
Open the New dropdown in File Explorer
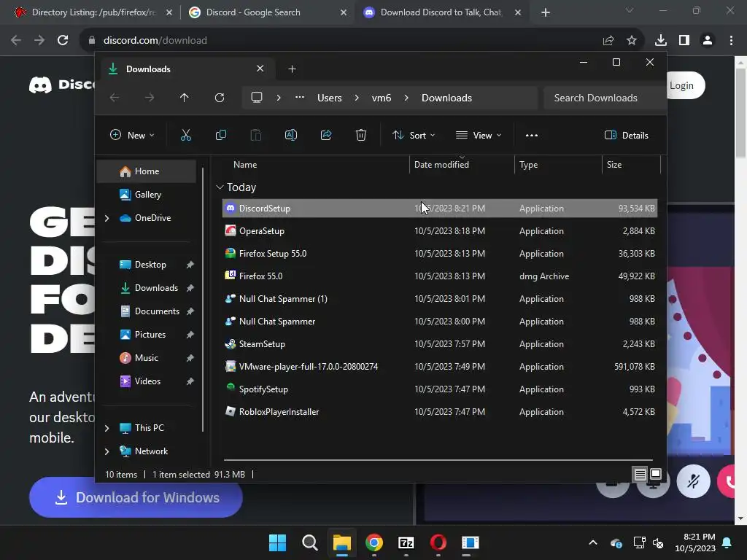(132, 135)
